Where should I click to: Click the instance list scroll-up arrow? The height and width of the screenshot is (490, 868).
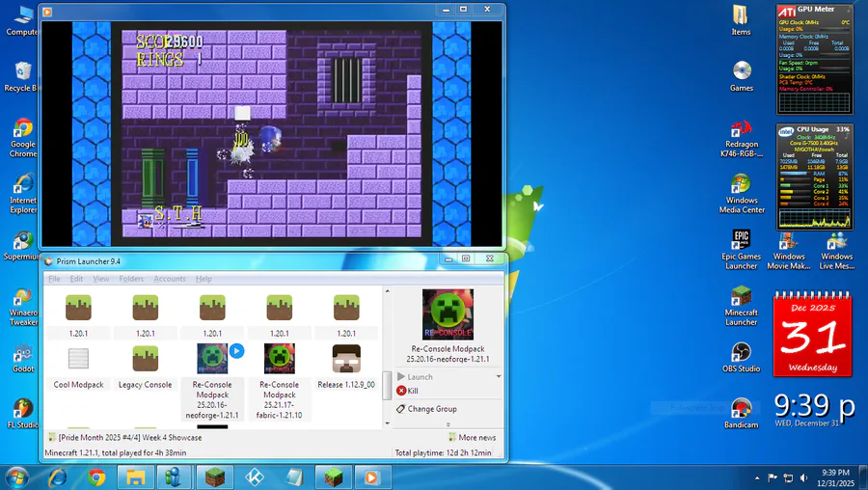(387, 290)
